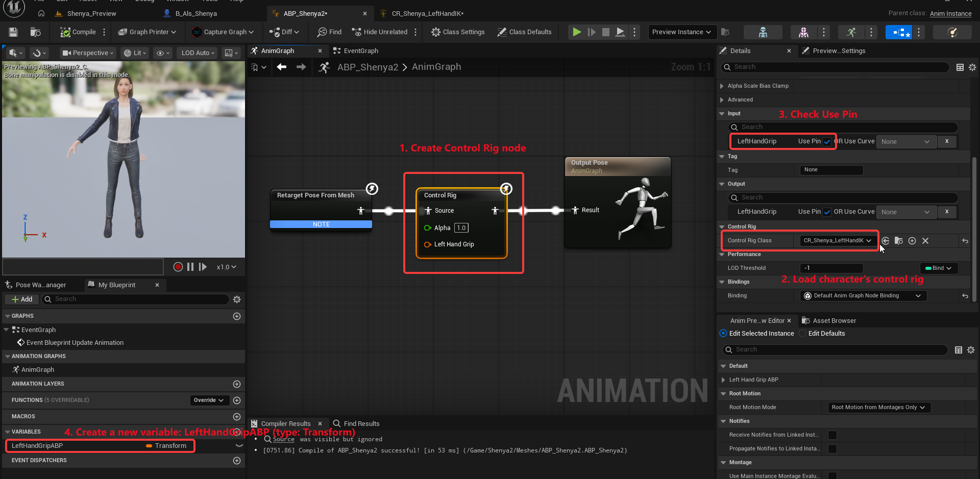The height and width of the screenshot is (479, 980).
Task: Change playback speed x1.0
Action: coord(226,267)
